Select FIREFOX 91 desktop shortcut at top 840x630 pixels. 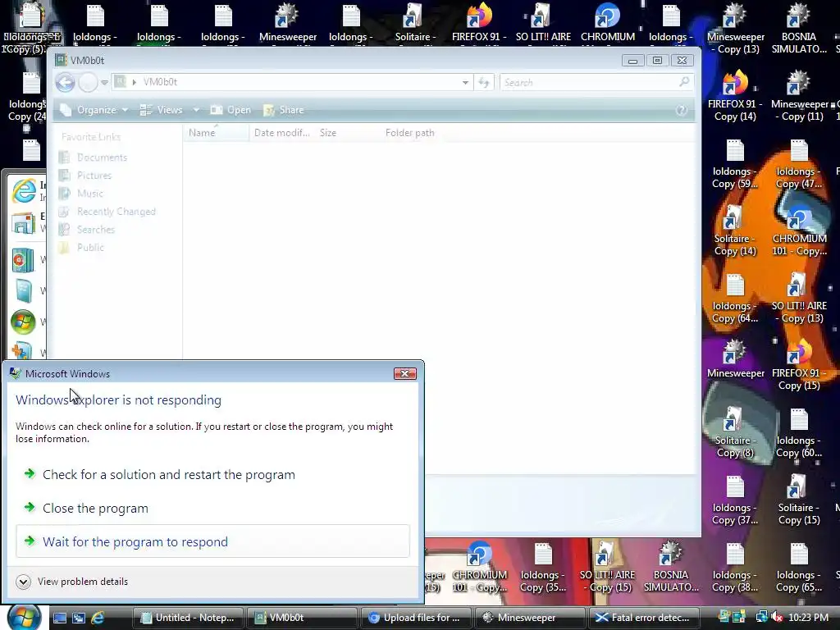[479, 22]
